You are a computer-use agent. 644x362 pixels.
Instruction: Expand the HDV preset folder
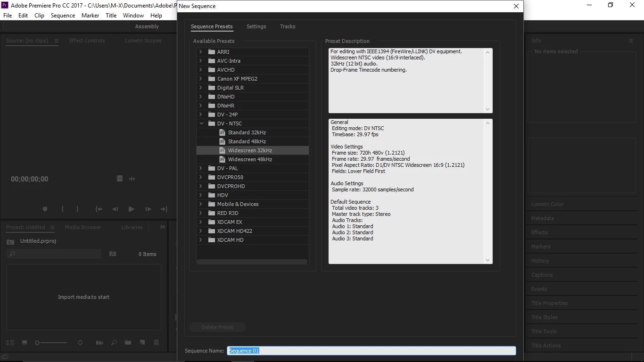[x=201, y=195]
